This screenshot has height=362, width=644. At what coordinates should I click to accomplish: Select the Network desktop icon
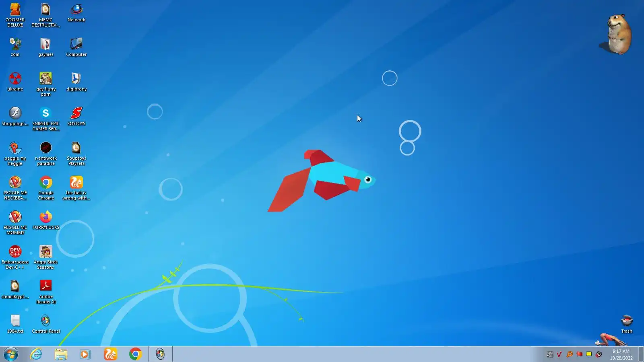[x=76, y=12]
